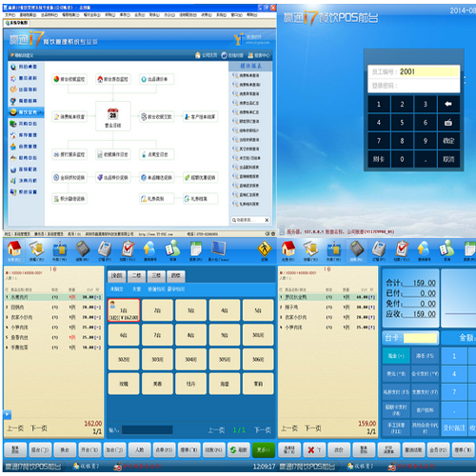
Task: Open the notepad icon in the table-view toolbar
Action: 195,248
